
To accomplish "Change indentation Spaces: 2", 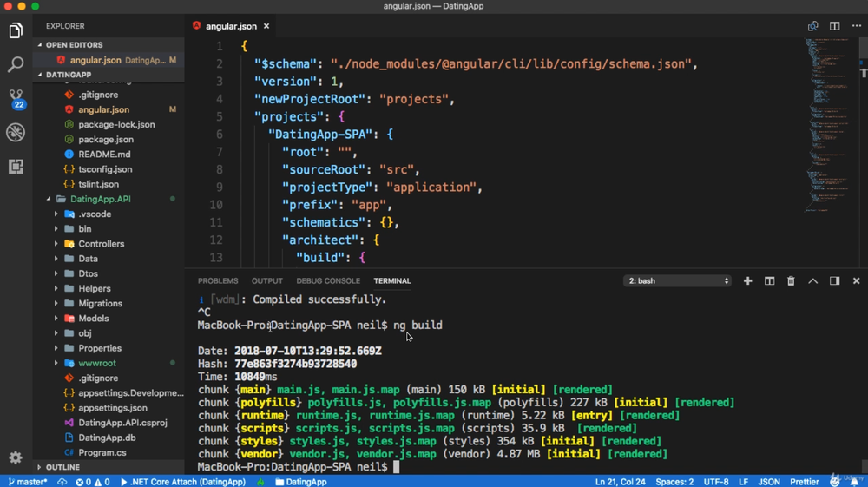I will click(x=674, y=482).
